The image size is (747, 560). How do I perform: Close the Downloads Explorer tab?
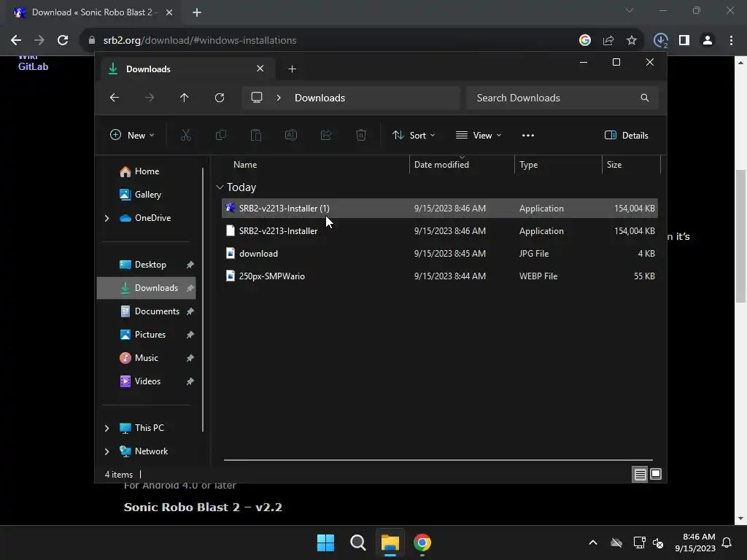click(x=260, y=69)
